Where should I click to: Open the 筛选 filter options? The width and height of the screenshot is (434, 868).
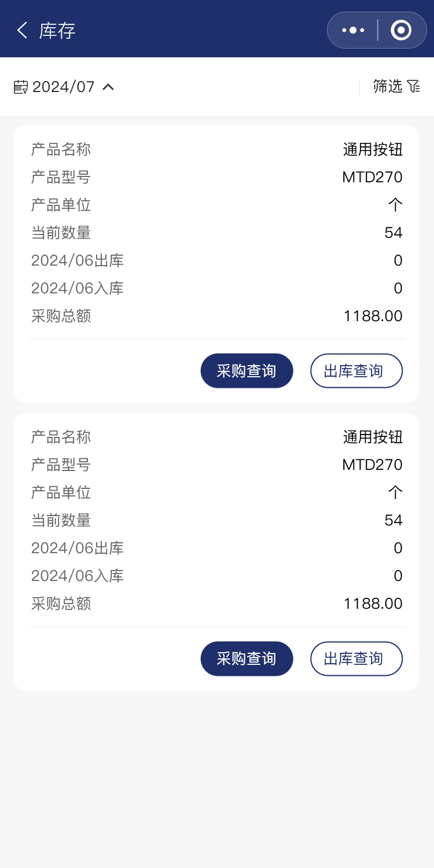click(x=388, y=87)
